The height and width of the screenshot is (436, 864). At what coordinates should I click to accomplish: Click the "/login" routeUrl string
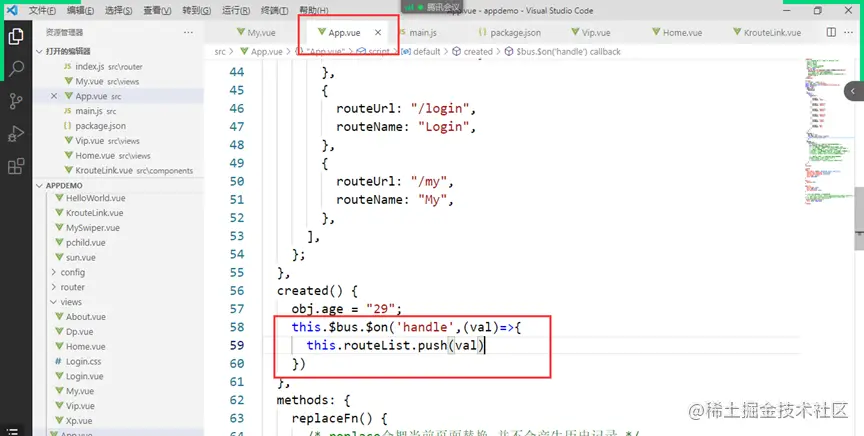click(x=439, y=109)
